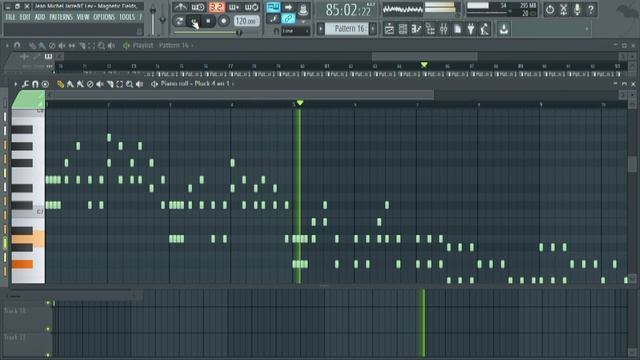Screen dimensions: 640x360
Task: Toggle the 3.2 countdown before recording
Action: [216, 7]
